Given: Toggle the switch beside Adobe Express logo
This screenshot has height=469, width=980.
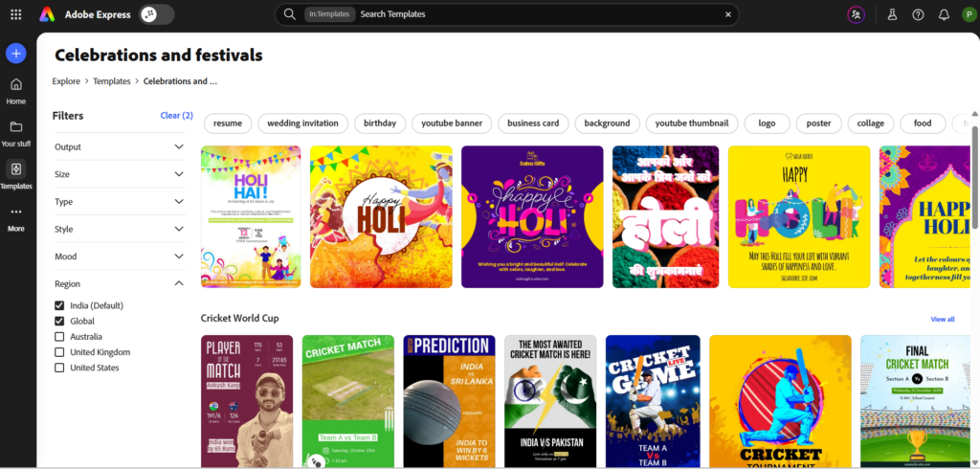Looking at the screenshot, I should point(156,14).
